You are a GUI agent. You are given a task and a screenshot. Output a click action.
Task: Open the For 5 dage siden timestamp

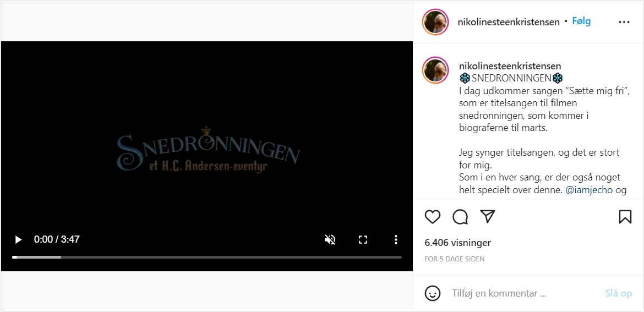click(455, 259)
